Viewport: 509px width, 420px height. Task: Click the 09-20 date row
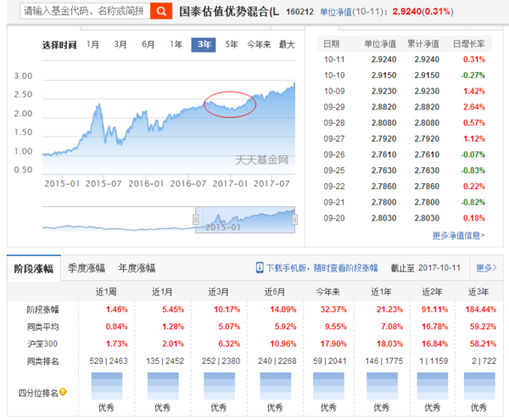point(404,218)
